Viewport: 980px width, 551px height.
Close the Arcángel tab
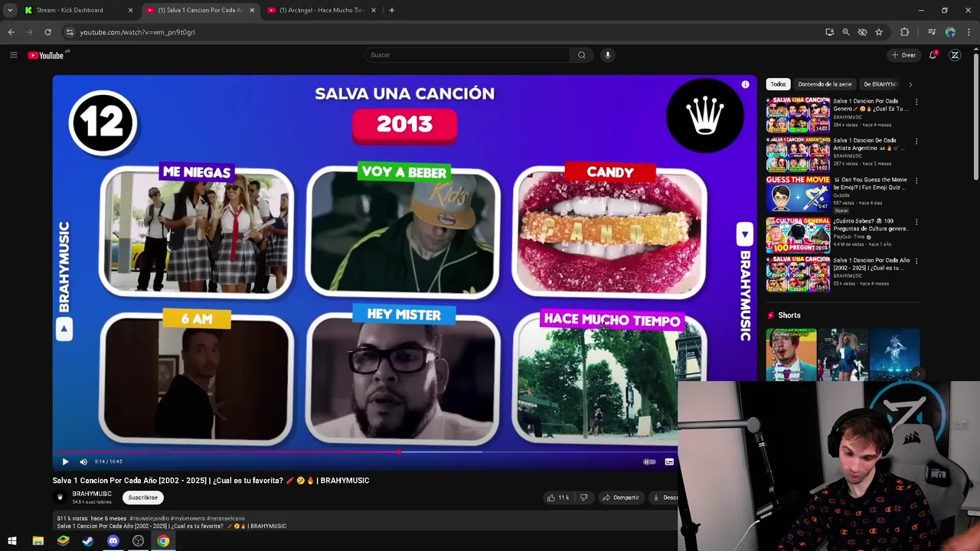click(x=374, y=10)
